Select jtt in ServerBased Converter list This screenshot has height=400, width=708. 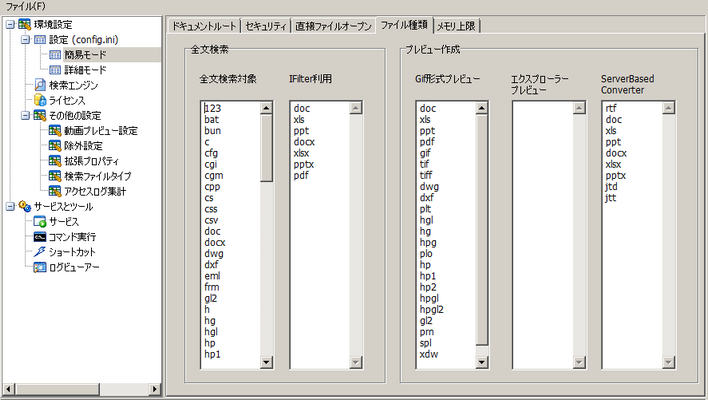pos(610,198)
